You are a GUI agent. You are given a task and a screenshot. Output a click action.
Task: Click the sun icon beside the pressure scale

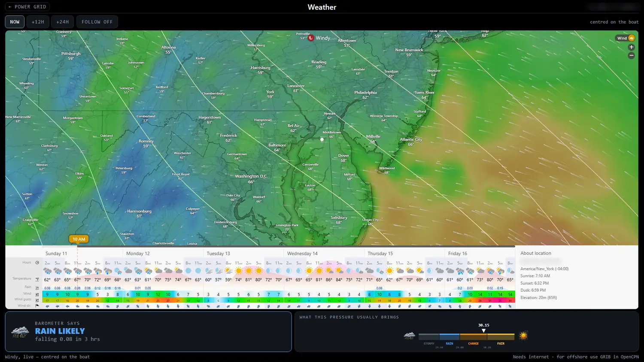523,335
